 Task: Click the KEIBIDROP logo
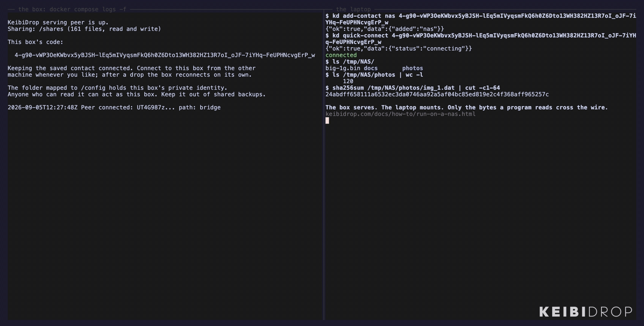pyautogui.click(x=586, y=312)
